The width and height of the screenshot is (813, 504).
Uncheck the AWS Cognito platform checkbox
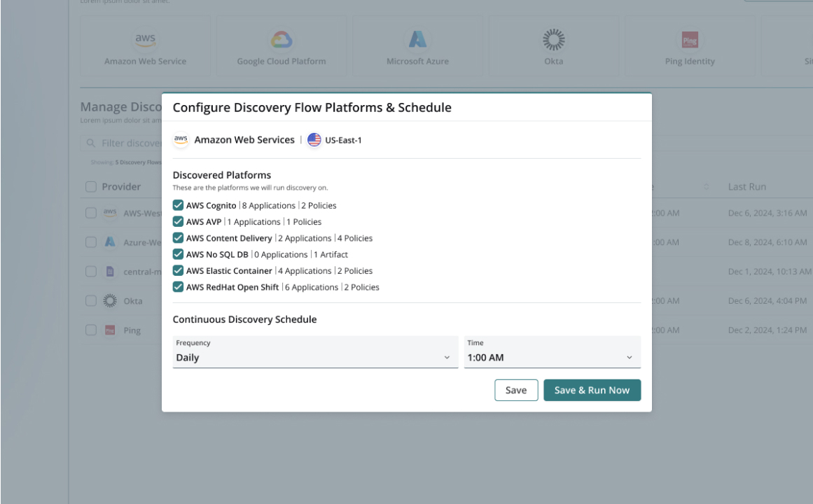pos(178,205)
